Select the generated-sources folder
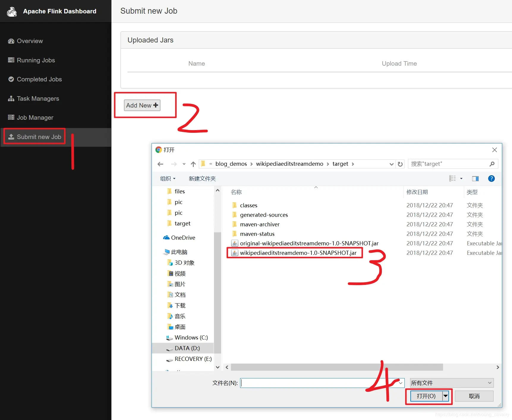The height and width of the screenshot is (420, 512). (264, 215)
